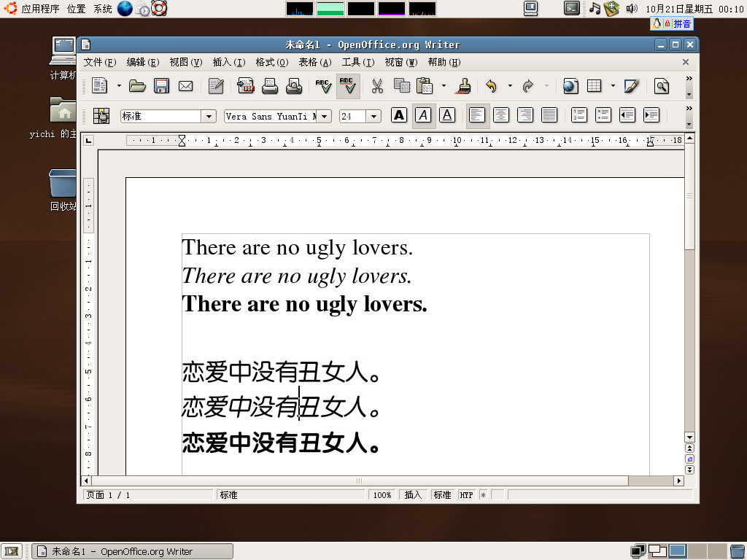Screen dimensions: 747x560
Task: Click the horizontal scrollbar thumb
Action: point(360,481)
